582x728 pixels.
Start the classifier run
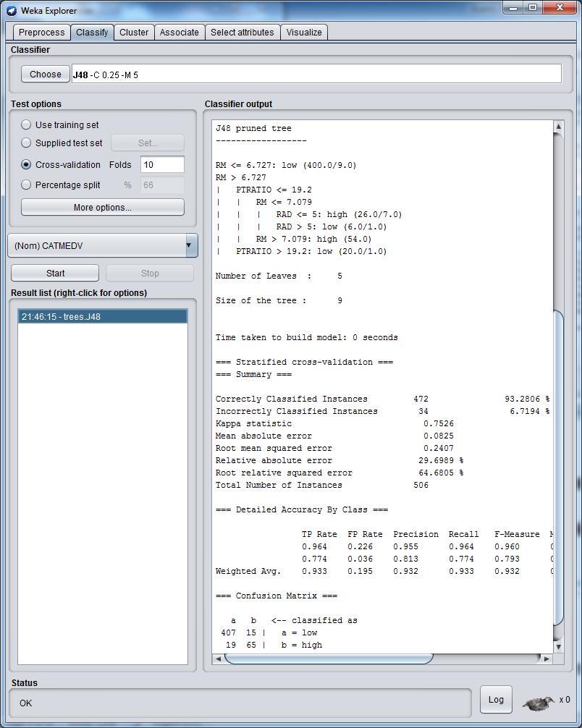pos(55,273)
